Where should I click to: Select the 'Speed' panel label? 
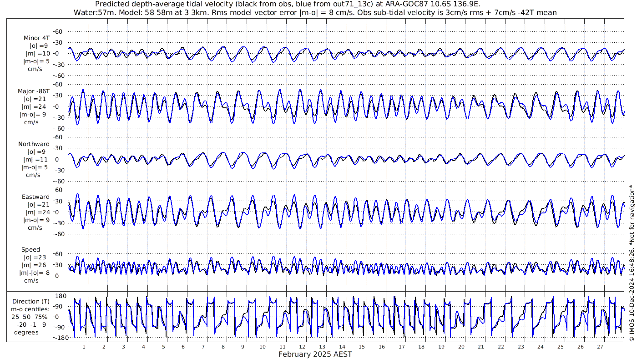pos(31,249)
